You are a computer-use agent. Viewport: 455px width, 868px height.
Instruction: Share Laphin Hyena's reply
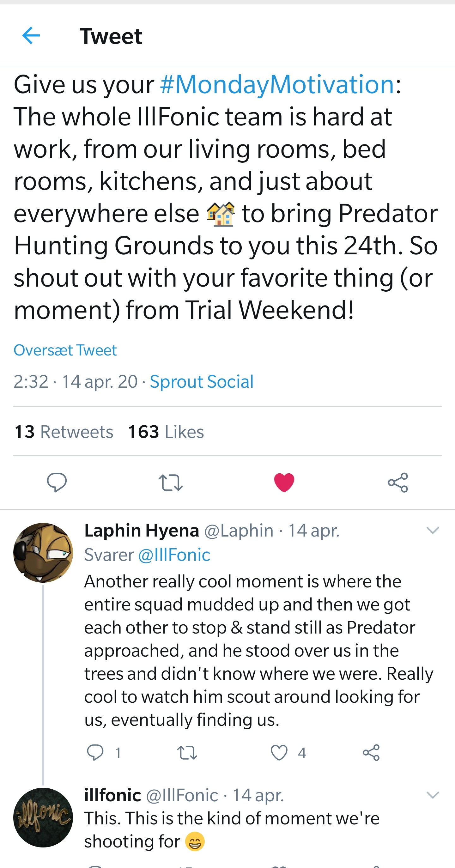pos(371,752)
